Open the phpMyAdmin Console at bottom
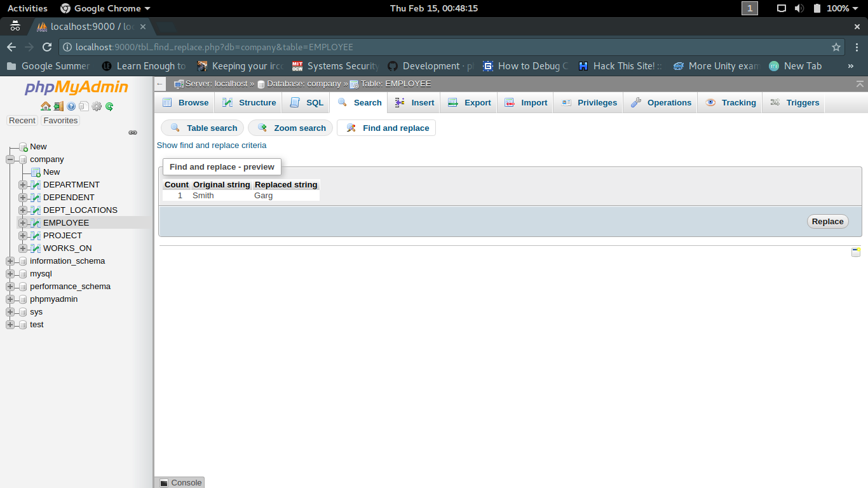Viewport: 868px width, 488px height. (179, 482)
